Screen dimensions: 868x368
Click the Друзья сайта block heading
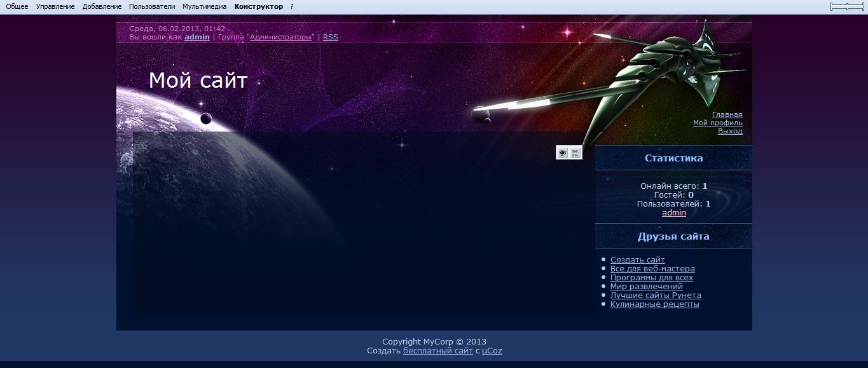(673, 236)
